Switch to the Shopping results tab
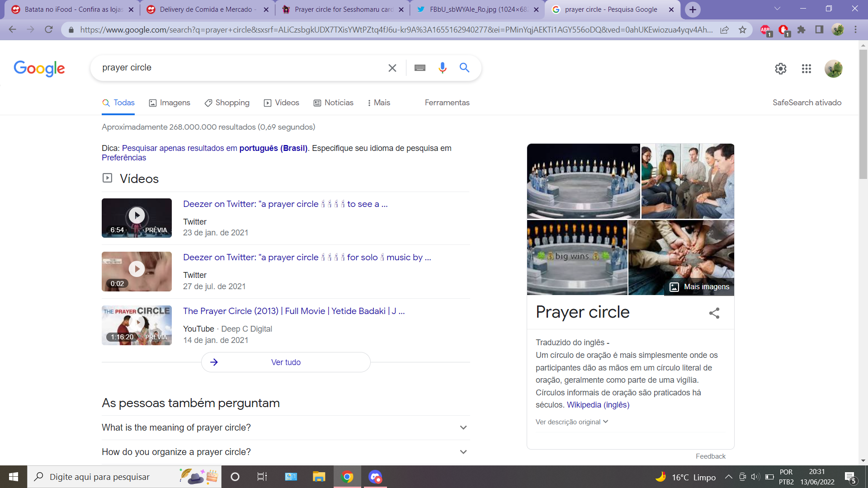868x488 pixels. (227, 103)
